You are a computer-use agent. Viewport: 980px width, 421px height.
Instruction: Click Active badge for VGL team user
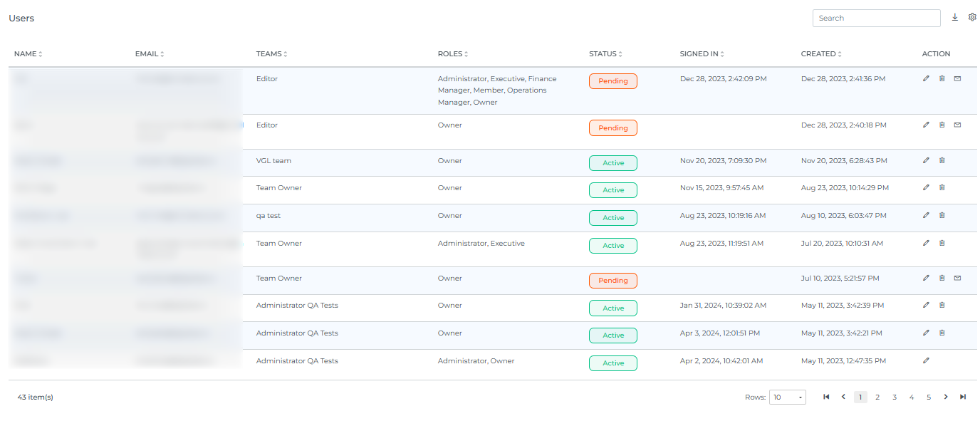point(612,163)
